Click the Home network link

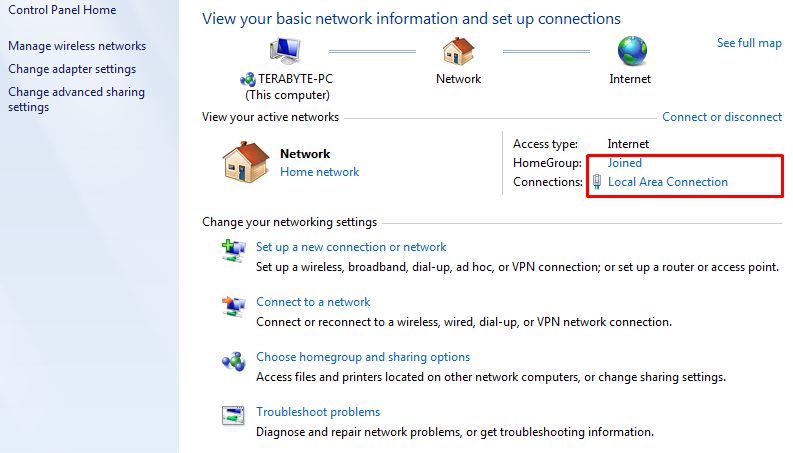click(320, 172)
